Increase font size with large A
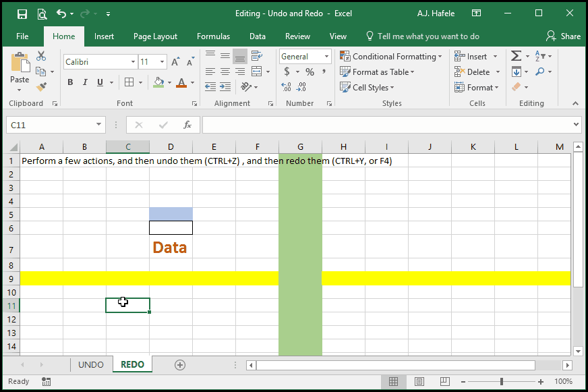This screenshot has height=392, width=588. 175,61
